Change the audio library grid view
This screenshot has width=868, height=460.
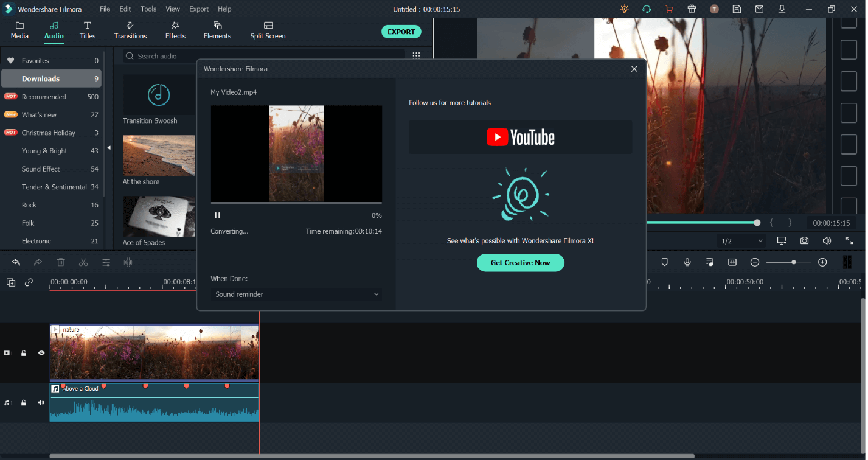click(x=416, y=55)
